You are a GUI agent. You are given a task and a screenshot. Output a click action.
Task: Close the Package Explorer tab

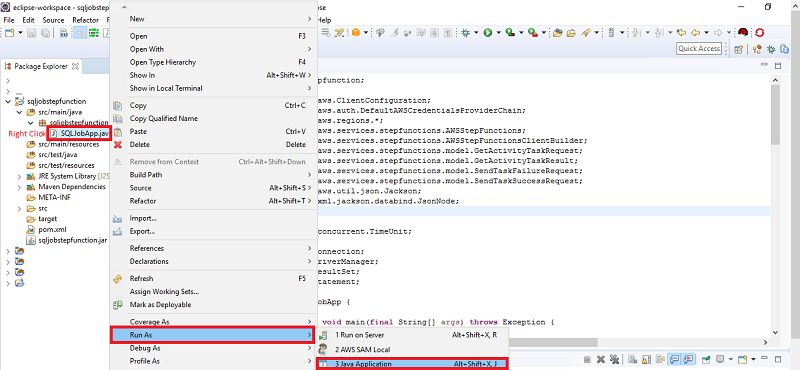tap(75, 66)
